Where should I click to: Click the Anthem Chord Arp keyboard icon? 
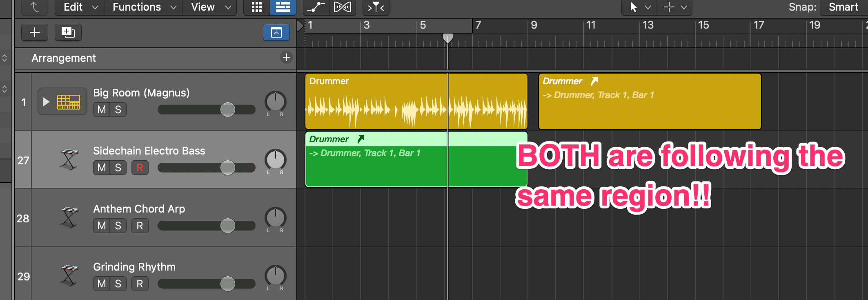pyautogui.click(x=69, y=217)
